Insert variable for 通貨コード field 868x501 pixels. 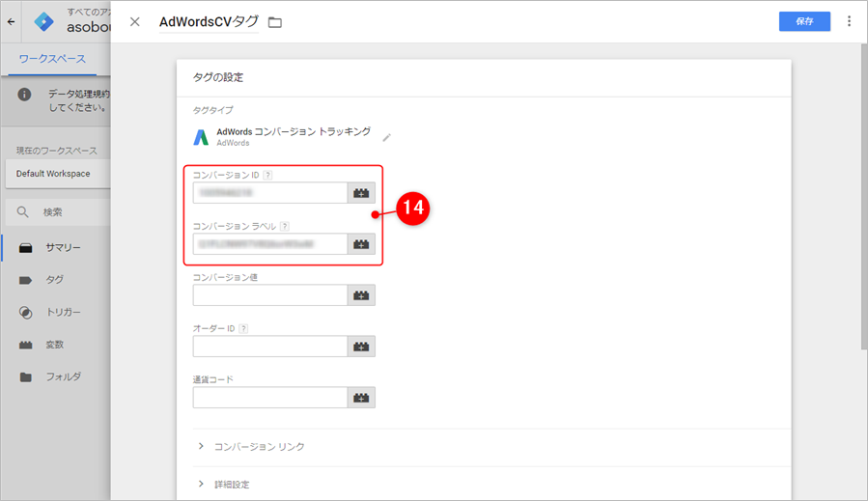(x=361, y=398)
